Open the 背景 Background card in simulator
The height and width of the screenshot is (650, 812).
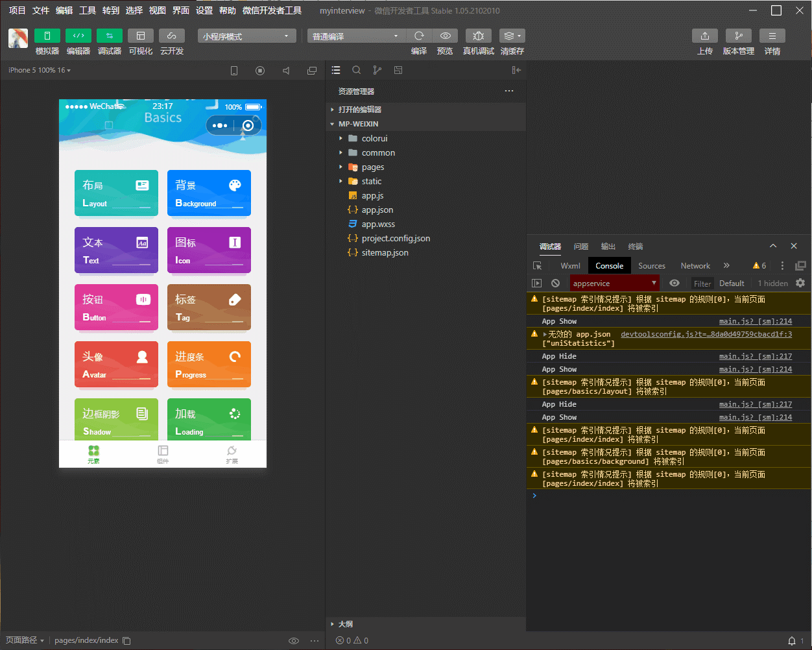click(x=209, y=193)
